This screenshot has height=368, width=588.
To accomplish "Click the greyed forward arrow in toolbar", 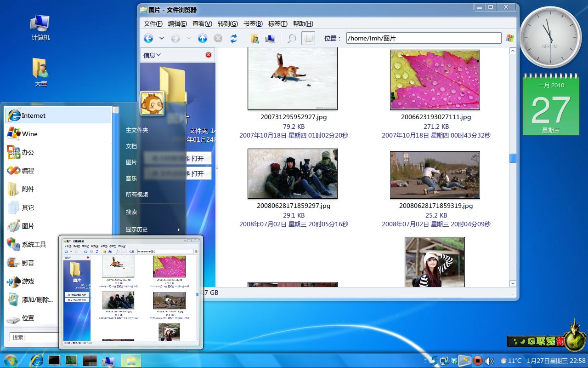I will pyautogui.click(x=175, y=39).
